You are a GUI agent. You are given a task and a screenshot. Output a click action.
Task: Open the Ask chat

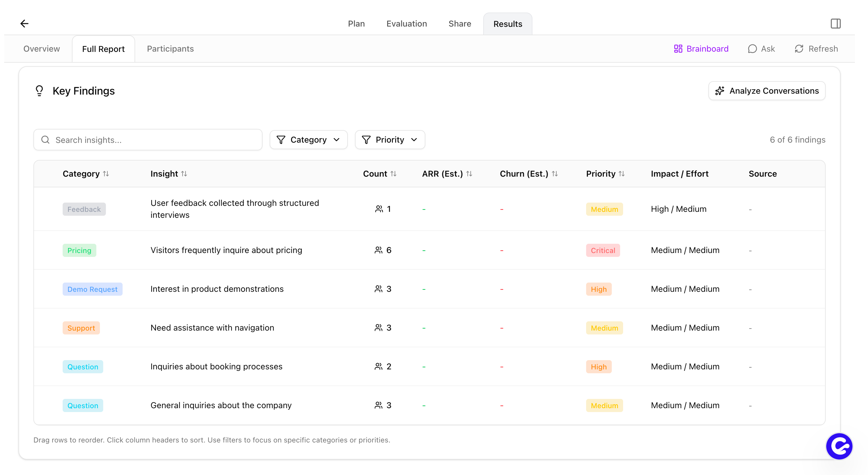pos(762,49)
